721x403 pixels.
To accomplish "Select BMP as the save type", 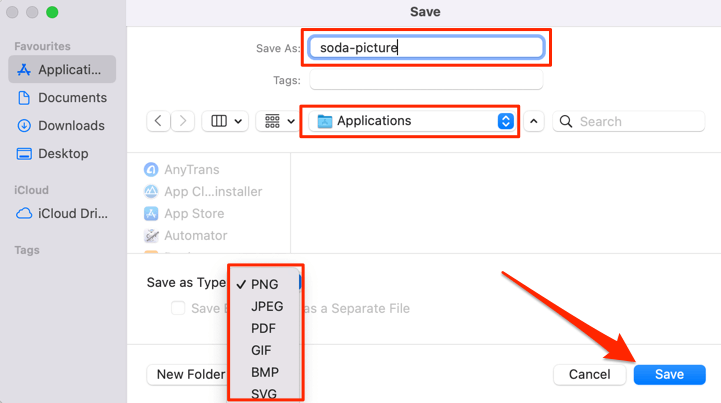I will pyautogui.click(x=265, y=373).
